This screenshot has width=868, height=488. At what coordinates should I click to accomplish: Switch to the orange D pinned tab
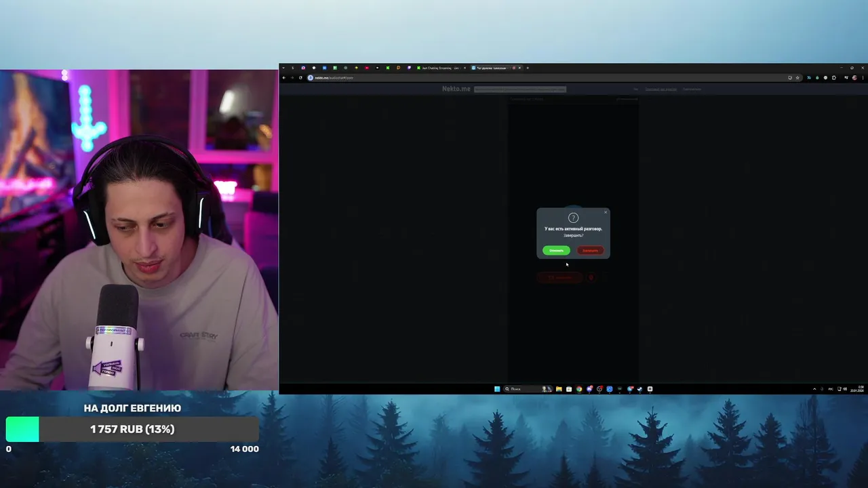398,68
